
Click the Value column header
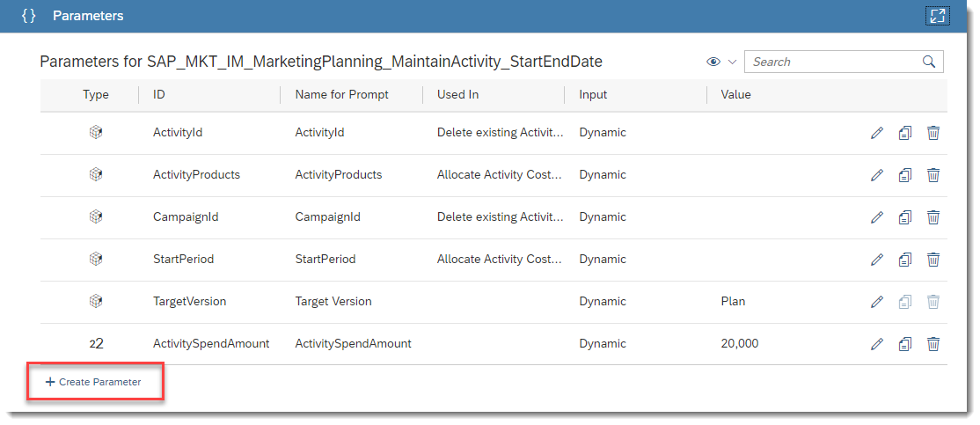pos(736,94)
